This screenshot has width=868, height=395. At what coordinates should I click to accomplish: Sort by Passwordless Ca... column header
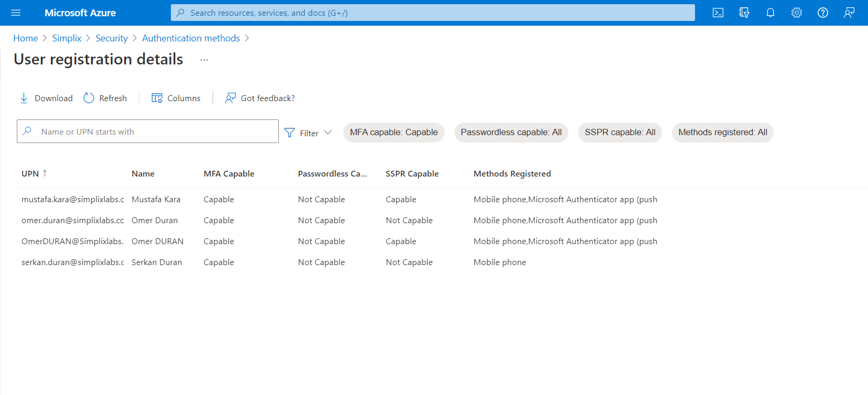click(332, 173)
